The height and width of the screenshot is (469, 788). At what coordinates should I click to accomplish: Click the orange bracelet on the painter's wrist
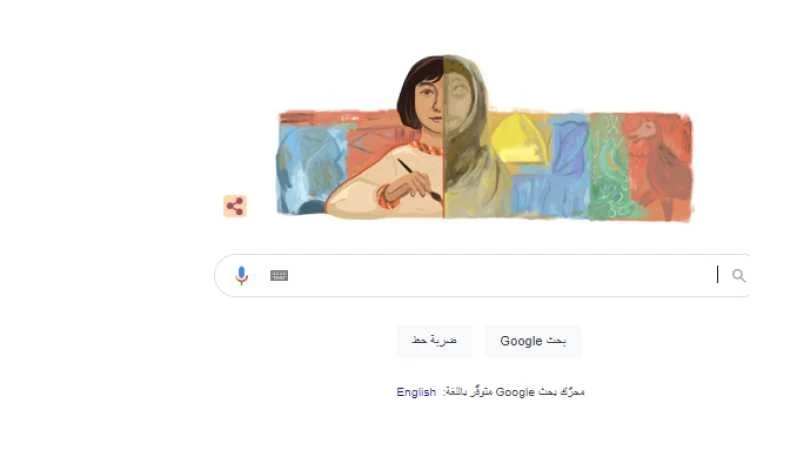point(387,197)
